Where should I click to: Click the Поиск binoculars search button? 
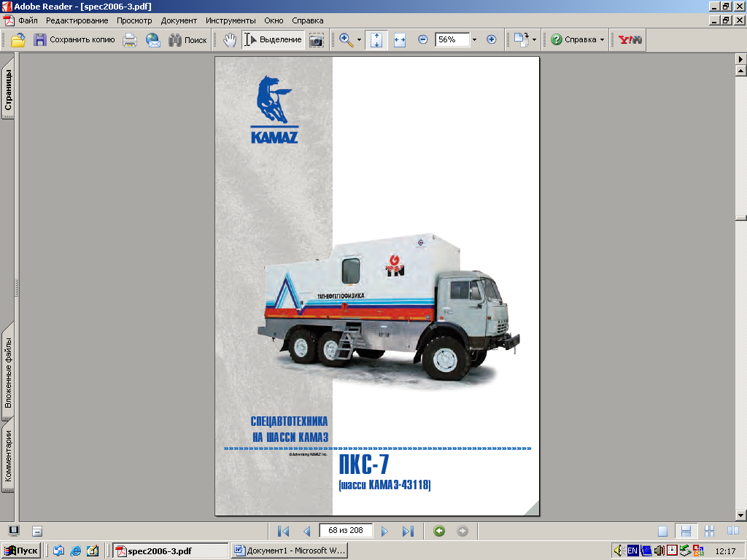pos(187,40)
